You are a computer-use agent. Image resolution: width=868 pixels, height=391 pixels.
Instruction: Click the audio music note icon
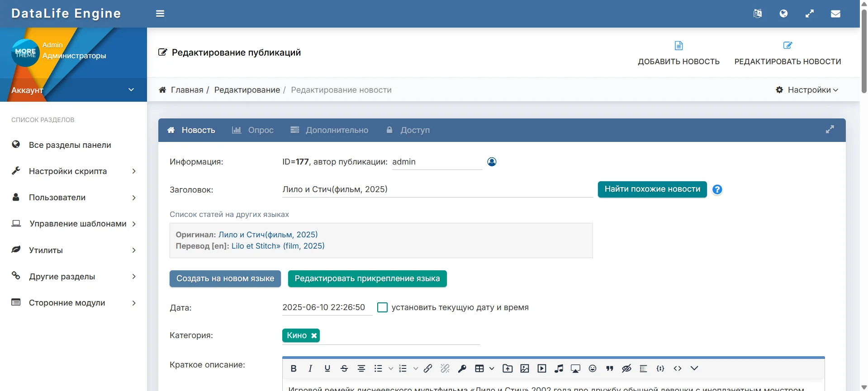click(559, 368)
